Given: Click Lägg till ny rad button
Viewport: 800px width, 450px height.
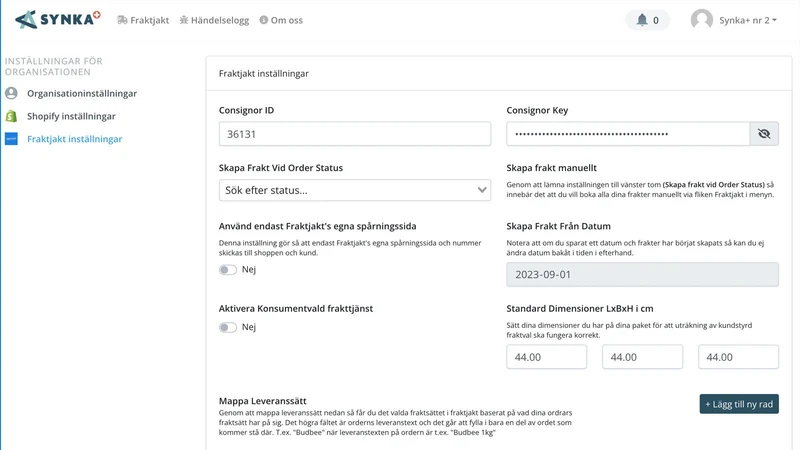Looking at the screenshot, I should click(739, 404).
